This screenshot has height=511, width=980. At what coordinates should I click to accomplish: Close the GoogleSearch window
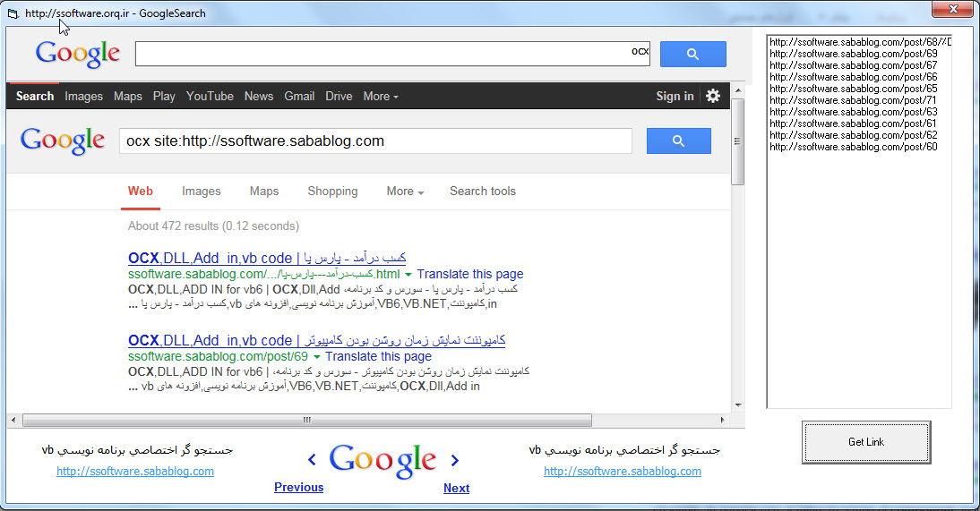click(951, 9)
